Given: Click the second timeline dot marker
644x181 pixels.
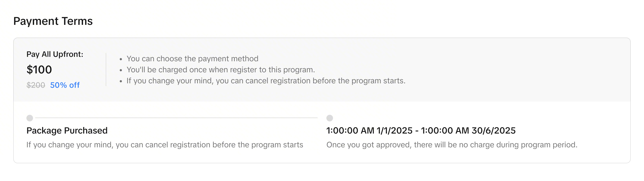Looking at the screenshot, I should tap(330, 118).
